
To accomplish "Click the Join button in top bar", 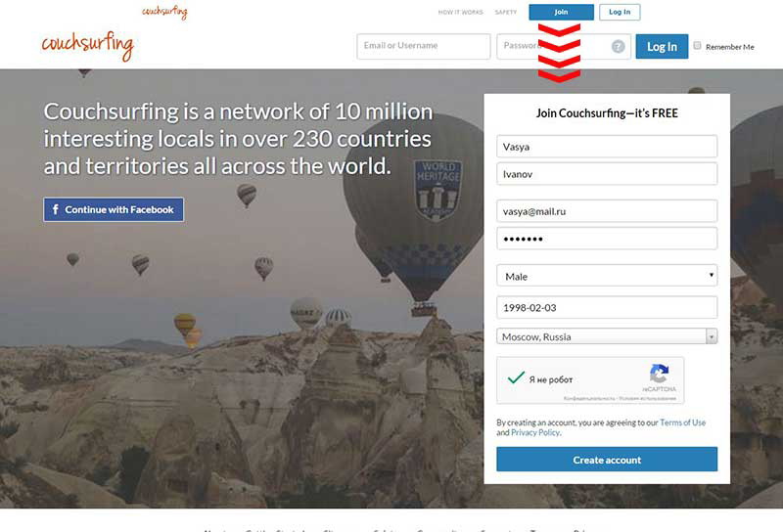I will point(561,12).
